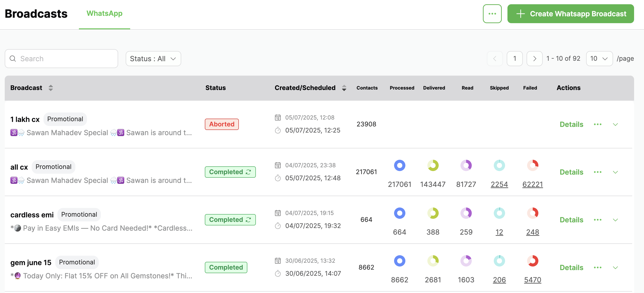The width and height of the screenshot is (644, 293).
Task: Click sync icon on all cx Completed badge
Action: [248, 172]
